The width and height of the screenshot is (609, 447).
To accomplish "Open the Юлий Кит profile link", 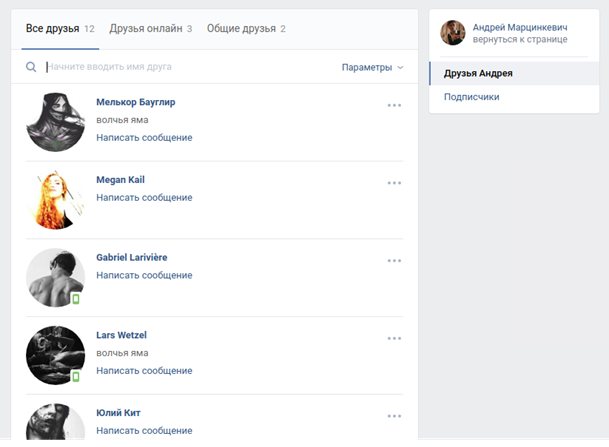I will click(118, 413).
